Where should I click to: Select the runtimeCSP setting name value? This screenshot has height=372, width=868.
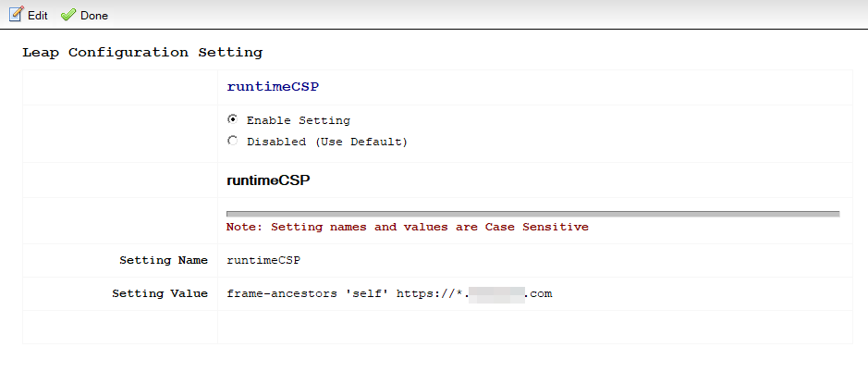pos(263,260)
